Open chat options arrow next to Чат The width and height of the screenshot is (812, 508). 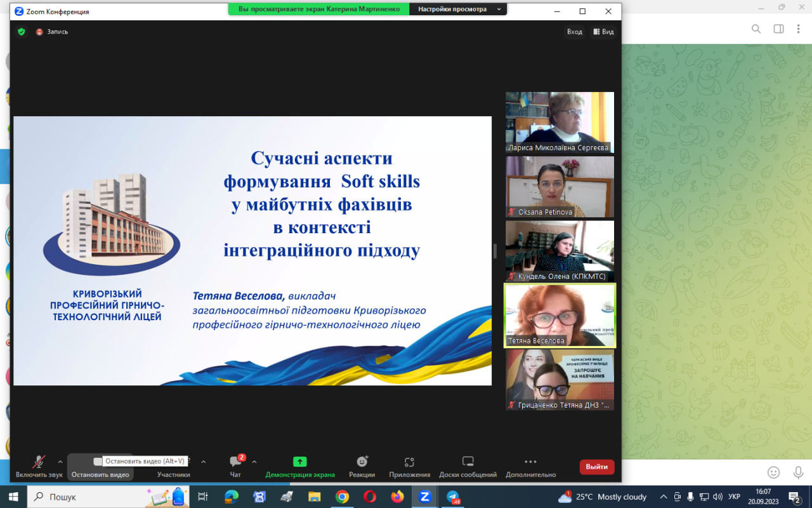point(254,462)
